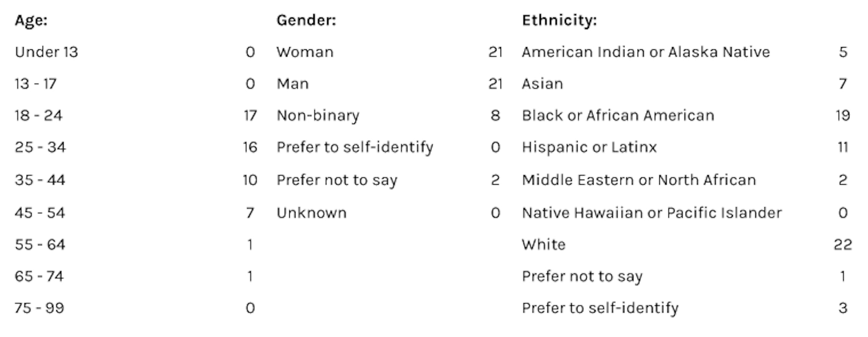Click the Age column heading
The width and height of the screenshot is (868, 337).
pyautogui.click(x=31, y=20)
